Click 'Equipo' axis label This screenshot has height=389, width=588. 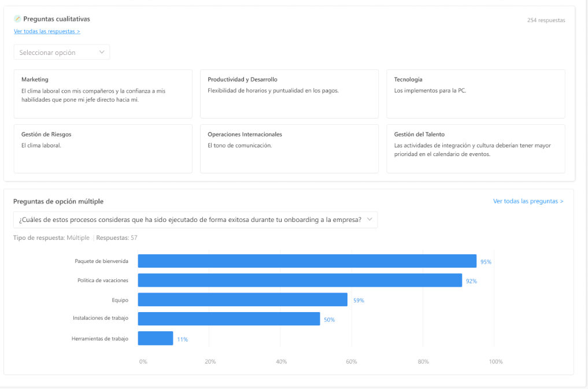[x=120, y=300]
